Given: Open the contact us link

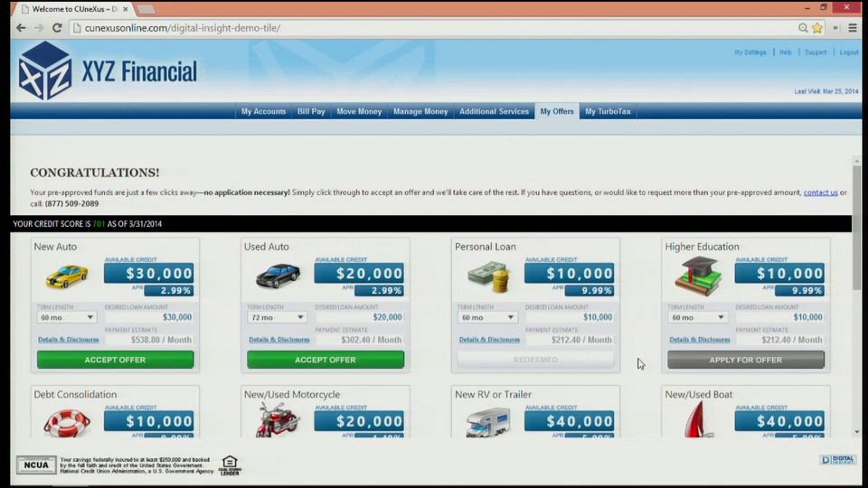Looking at the screenshot, I should click(820, 192).
